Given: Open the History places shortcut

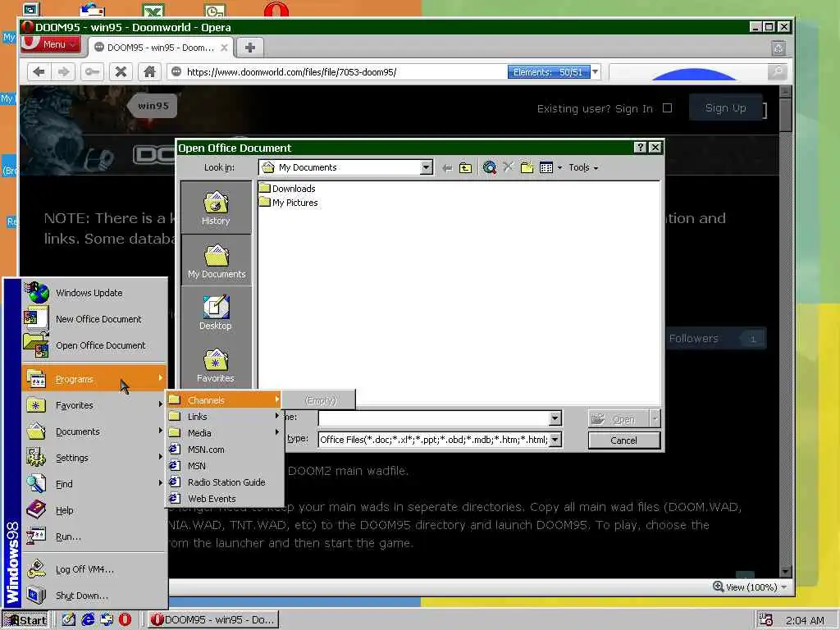Looking at the screenshot, I should coord(216,208).
